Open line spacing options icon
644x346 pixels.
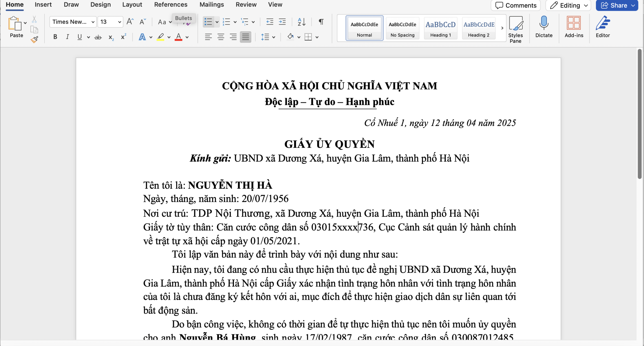click(x=265, y=37)
